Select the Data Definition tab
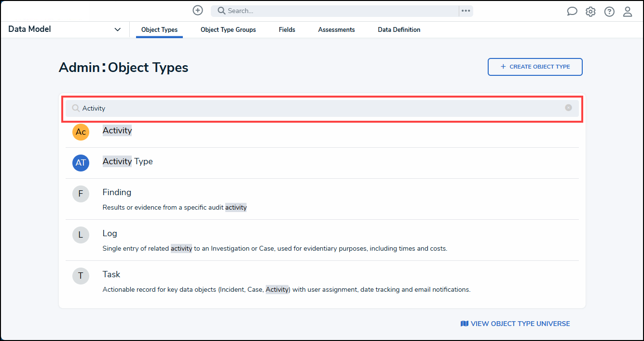Image resolution: width=644 pixels, height=341 pixels. [399, 29]
